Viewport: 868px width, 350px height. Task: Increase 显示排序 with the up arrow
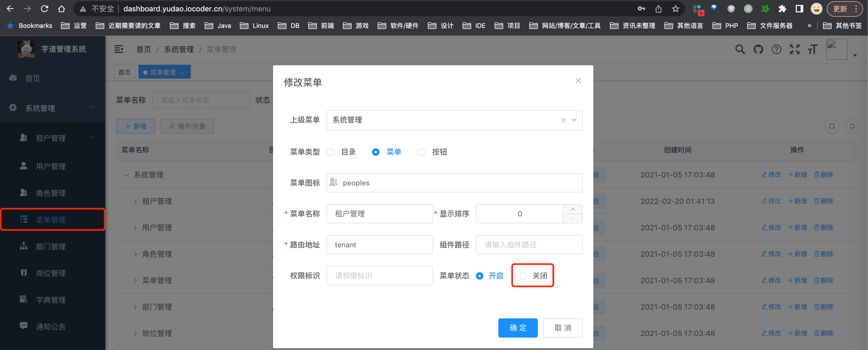tap(573, 209)
